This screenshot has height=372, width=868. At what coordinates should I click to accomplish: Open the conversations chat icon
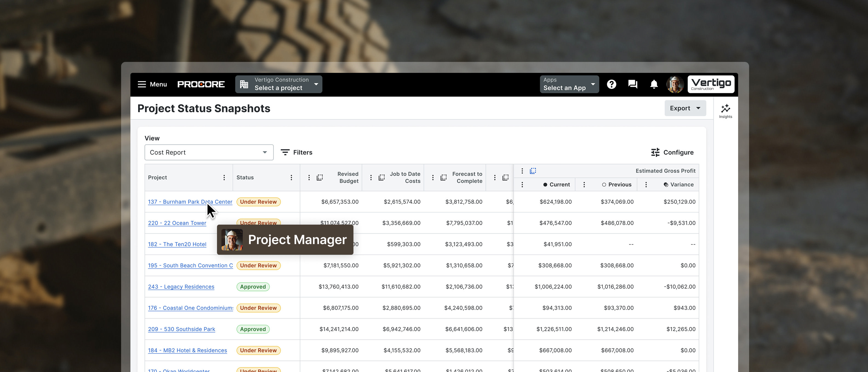pyautogui.click(x=632, y=84)
